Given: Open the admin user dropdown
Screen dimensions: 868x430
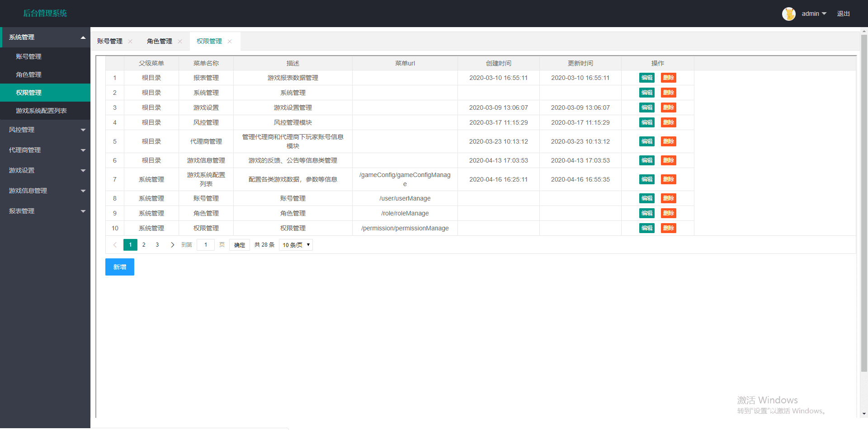Looking at the screenshot, I should tap(814, 14).
